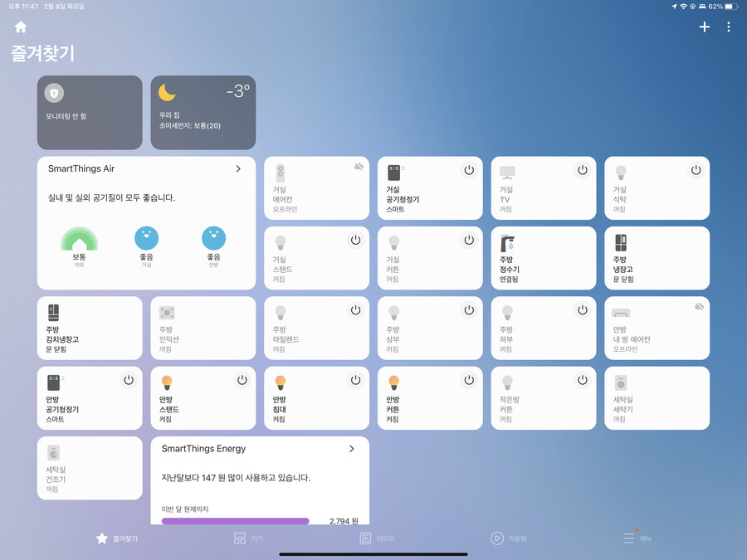Screen dimensions: 747x560
Task: Expand SmartThings Energy using the arrow
Action: pyautogui.click(x=352, y=449)
